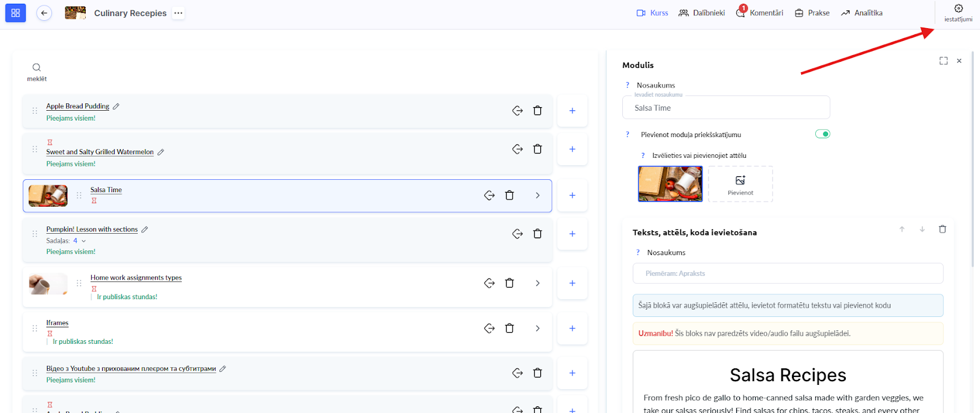980x413 pixels.
Task: Toggle Pievienot moduļa priekšskatījumu switch
Action: (x=822, y=134)
